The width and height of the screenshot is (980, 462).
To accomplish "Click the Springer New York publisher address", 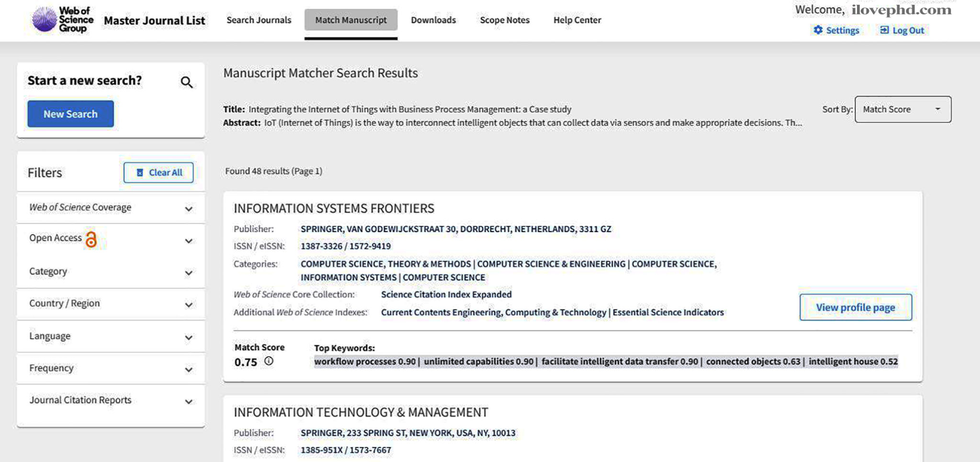I will (408, 433).
